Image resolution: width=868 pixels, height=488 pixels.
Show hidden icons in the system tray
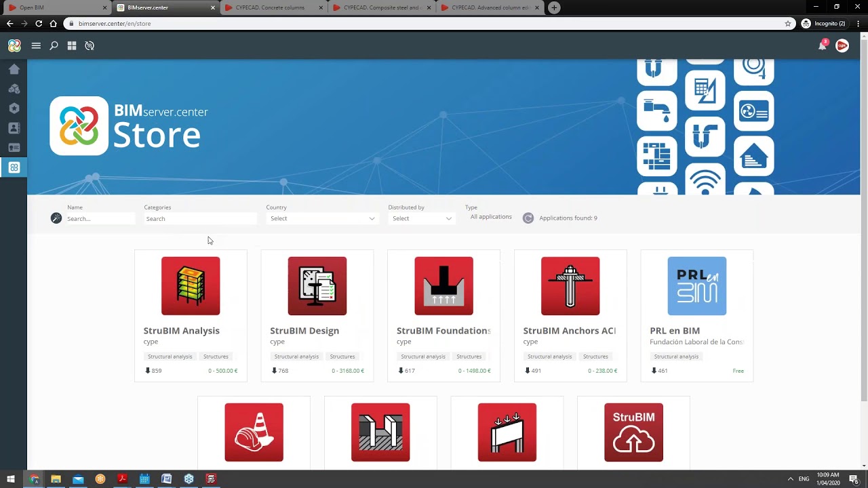[x=790, y=479]
